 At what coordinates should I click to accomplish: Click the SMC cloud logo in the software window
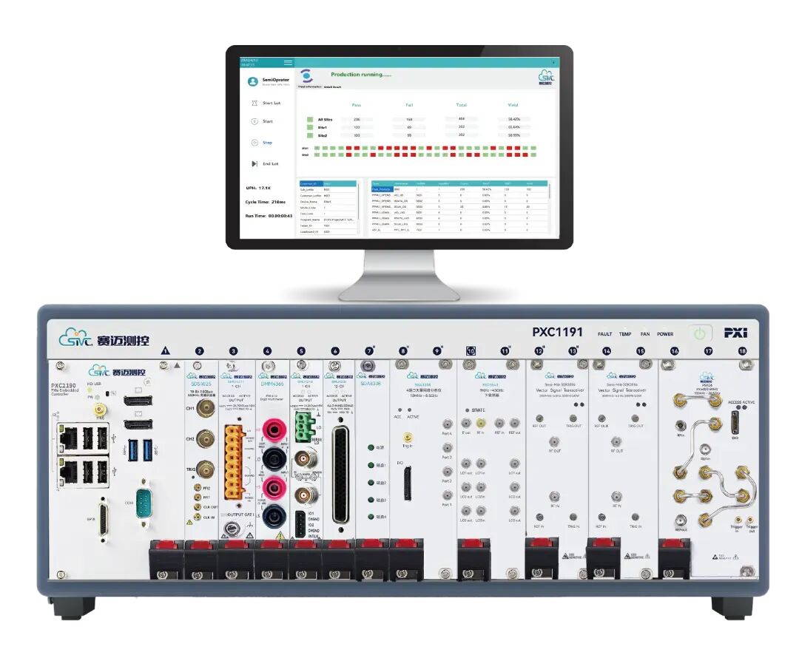pos(546,77)
